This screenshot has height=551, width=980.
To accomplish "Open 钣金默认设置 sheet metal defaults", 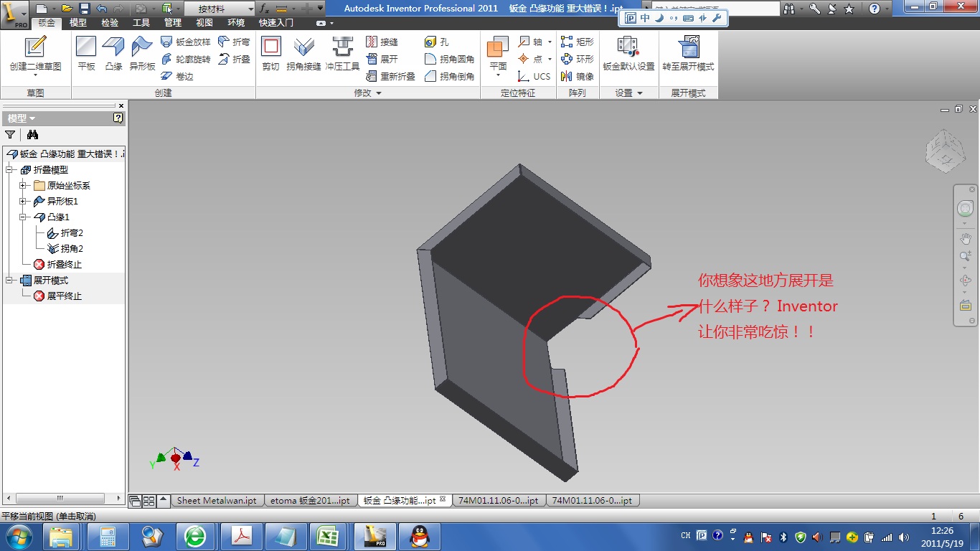I will coord(628,54).
